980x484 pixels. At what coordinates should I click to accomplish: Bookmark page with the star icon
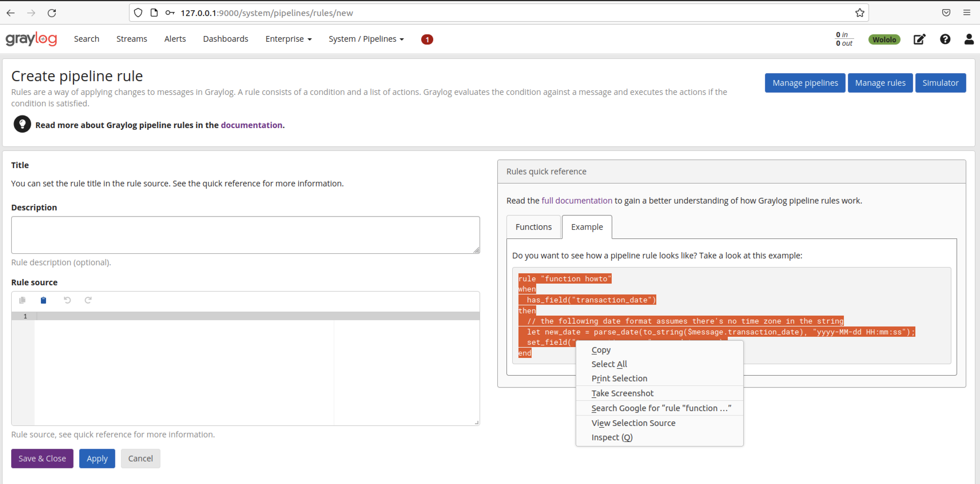859,13
